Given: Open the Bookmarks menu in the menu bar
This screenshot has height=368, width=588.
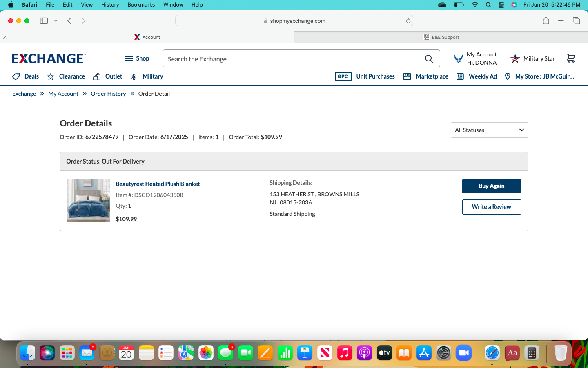Looking at the screenshot, I should click(141, 4).
